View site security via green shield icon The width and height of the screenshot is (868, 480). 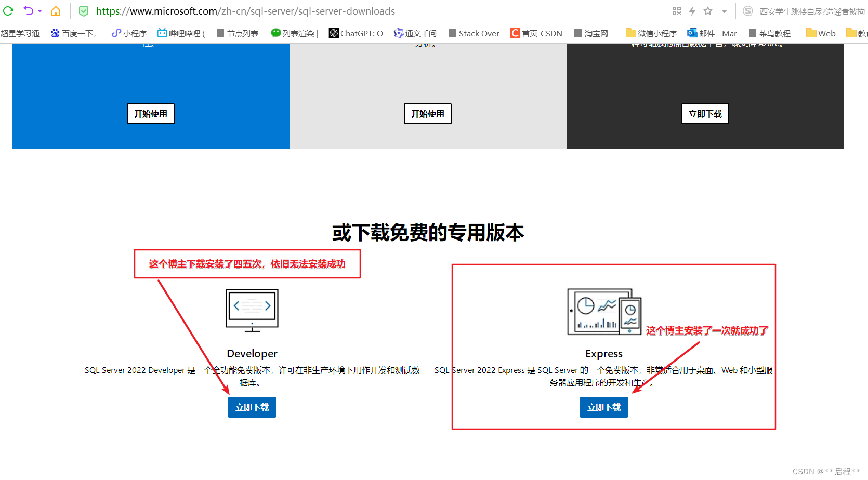point(83,11)
